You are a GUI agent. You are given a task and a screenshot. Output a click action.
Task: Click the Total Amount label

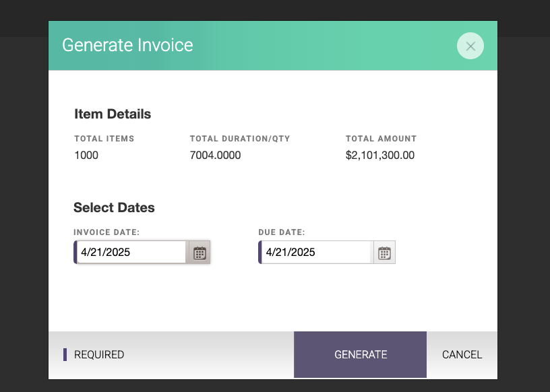point(381,139)
